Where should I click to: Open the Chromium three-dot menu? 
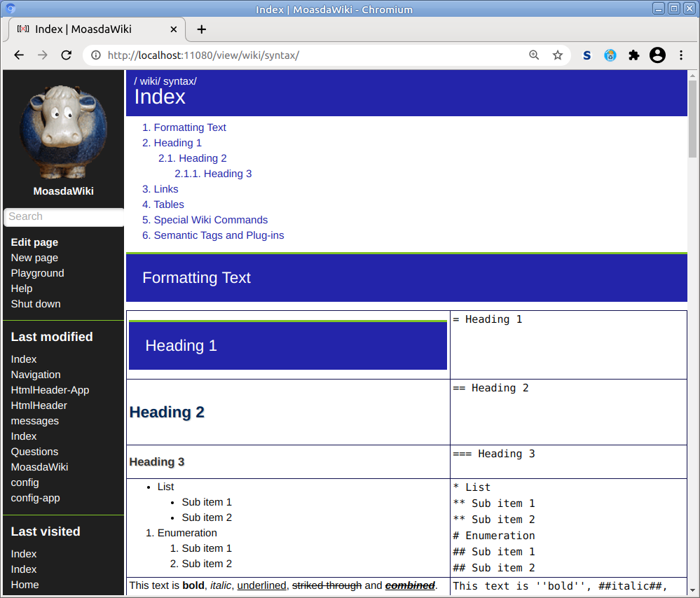(x=681, y=55)
